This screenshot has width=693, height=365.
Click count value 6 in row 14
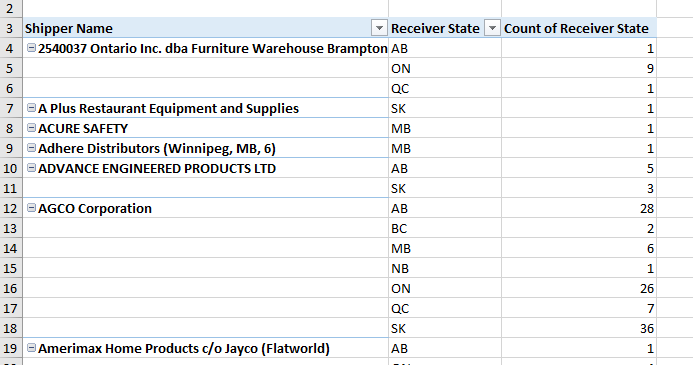pyautogui.click(x=579, y=248)
